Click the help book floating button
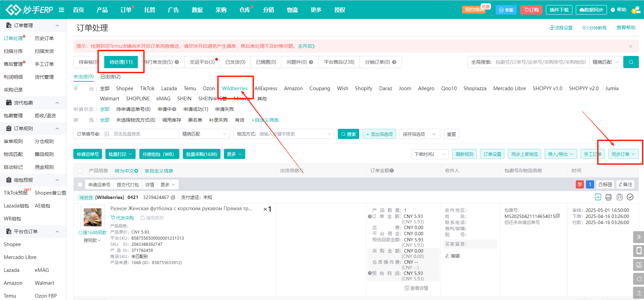This screenshot has height=300, width=644. click(639, 265)
